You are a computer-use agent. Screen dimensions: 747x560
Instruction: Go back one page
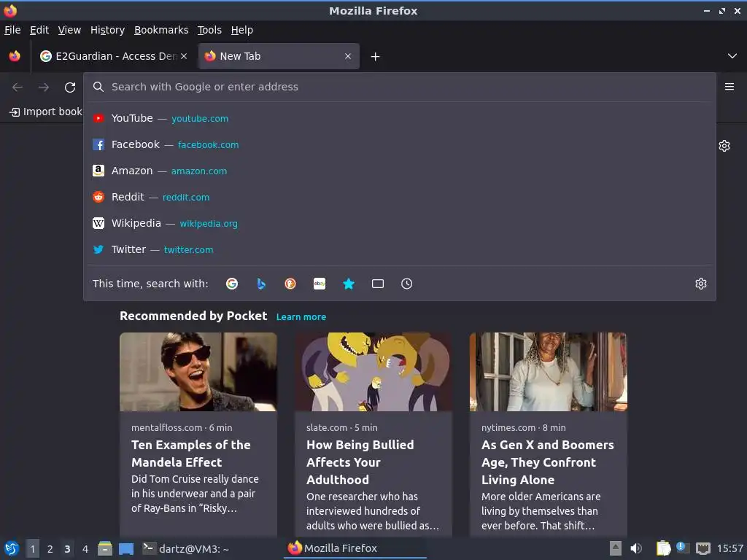(18, 87)
